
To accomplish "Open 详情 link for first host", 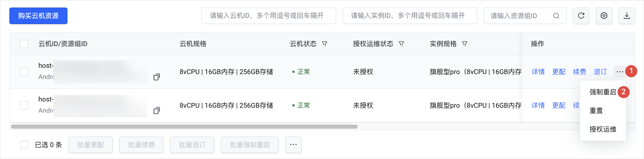I will pos(538,72).
